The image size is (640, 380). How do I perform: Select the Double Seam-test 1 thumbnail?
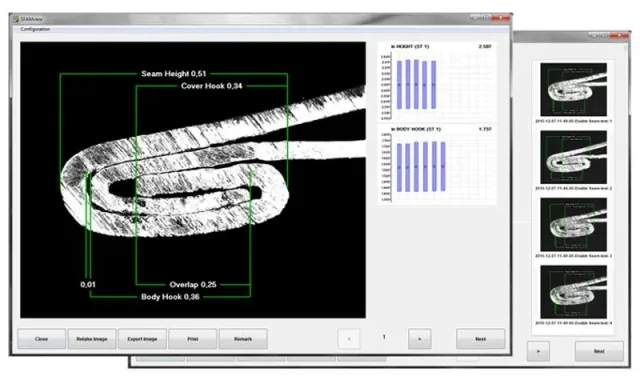(573, 89)
